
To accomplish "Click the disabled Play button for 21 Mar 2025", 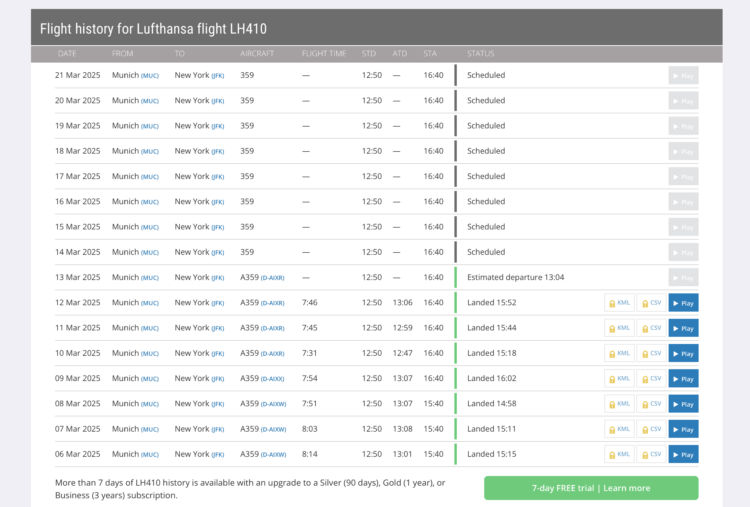I will [x=683, y=76].
